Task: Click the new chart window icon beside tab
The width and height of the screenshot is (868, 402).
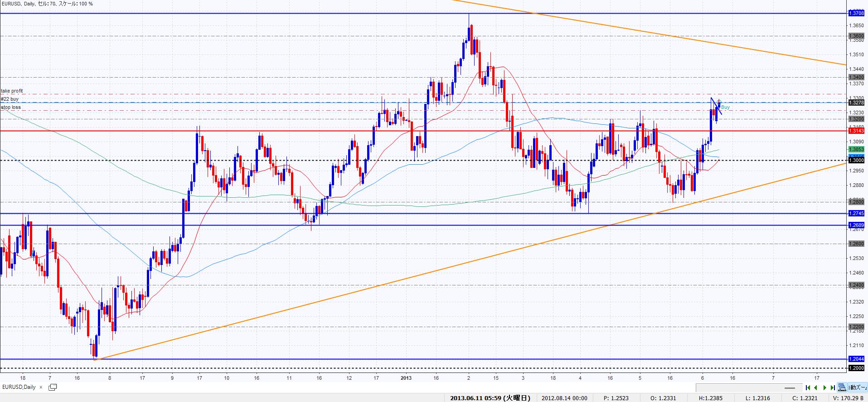Action: point(53,387)
